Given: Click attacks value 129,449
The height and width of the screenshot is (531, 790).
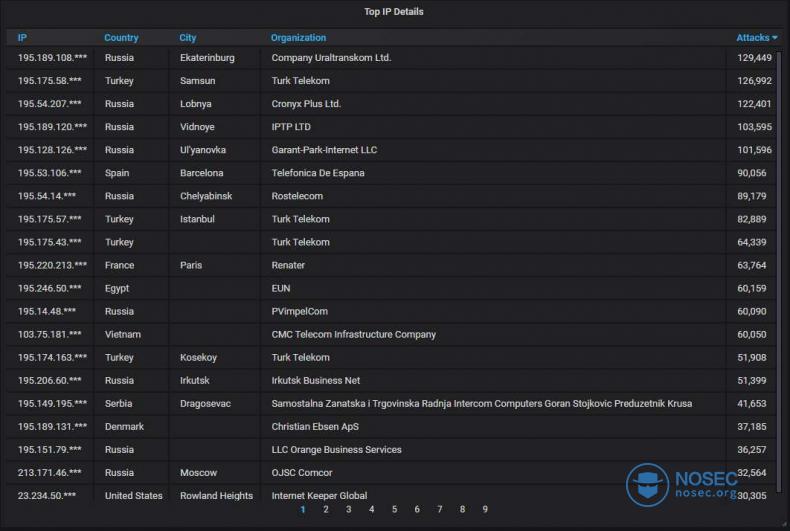Looking at the screenshot, I should [x=754, y=58].
